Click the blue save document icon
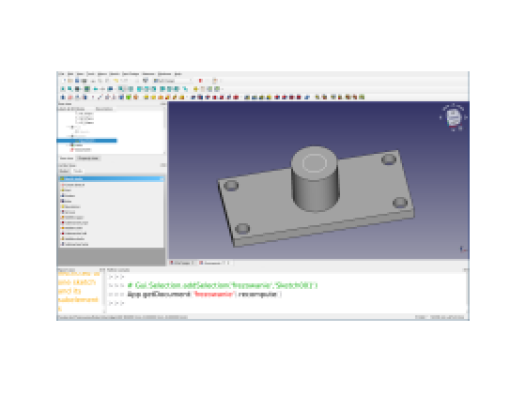 coord(77,81)
